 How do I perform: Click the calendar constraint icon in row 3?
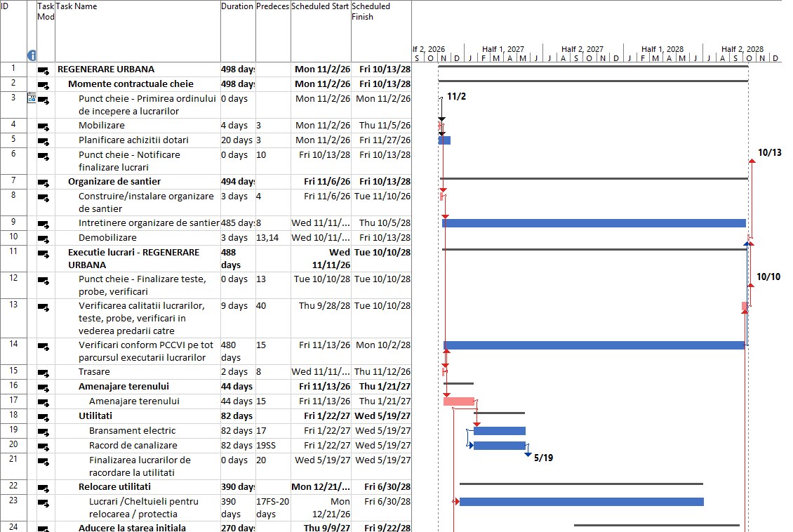32,98
